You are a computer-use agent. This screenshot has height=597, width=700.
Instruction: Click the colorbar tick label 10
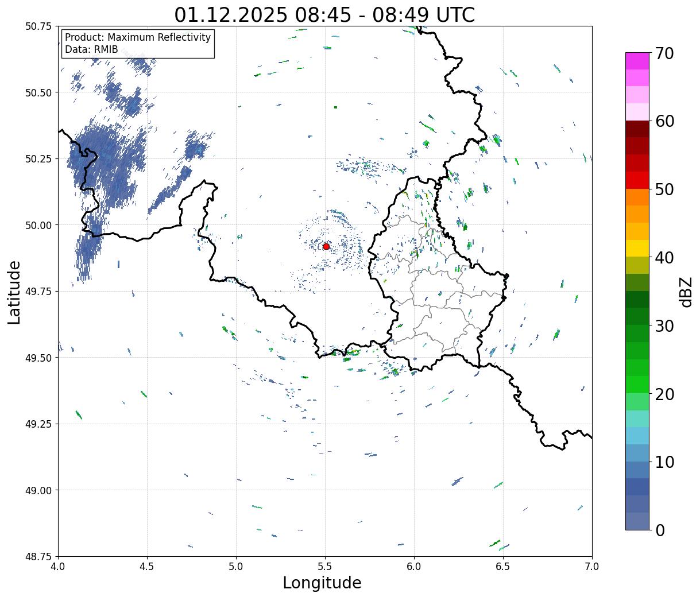point(664,462)
